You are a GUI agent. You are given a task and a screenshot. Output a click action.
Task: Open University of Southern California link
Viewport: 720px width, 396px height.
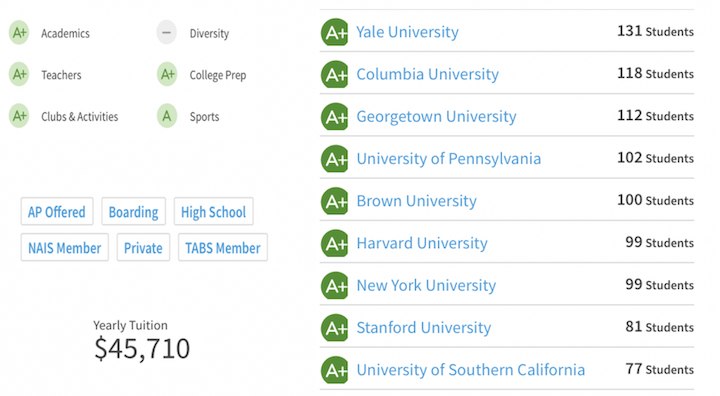pyautogui.click(x=471, y=370)
